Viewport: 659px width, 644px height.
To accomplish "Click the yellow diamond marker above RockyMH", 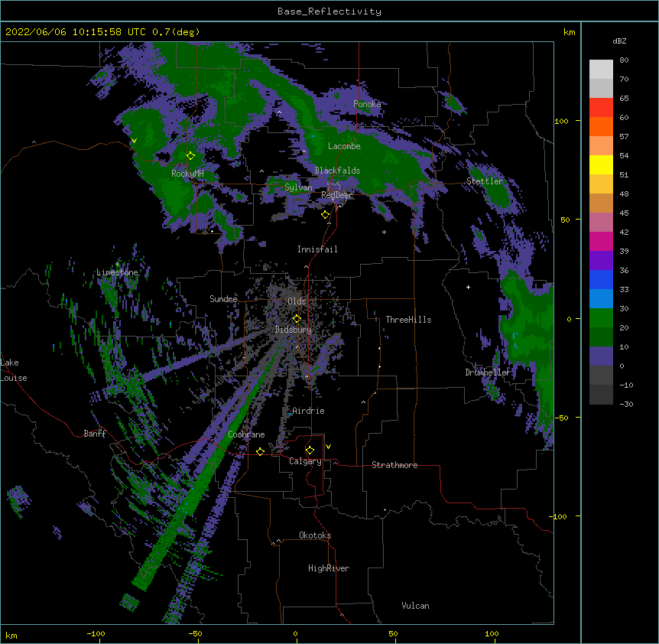I will (x=190, y=156).
